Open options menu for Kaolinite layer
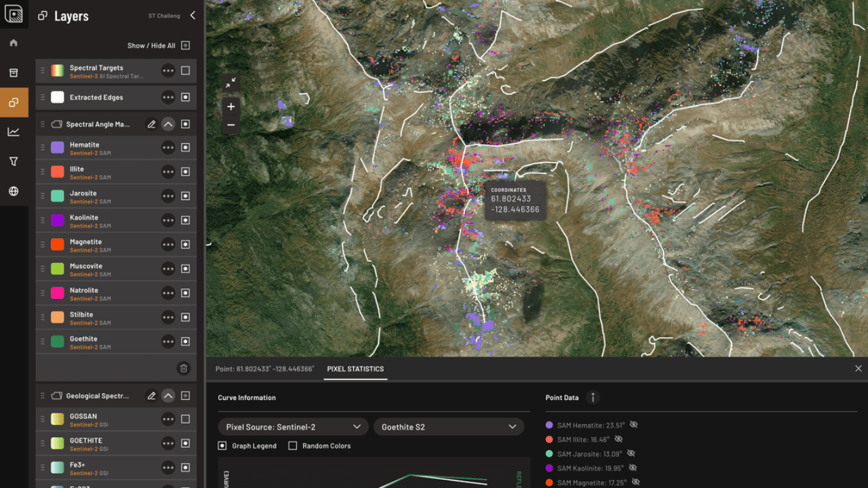Screen dimensions: 868x488 pyautogui.click(x=168, y=220)
